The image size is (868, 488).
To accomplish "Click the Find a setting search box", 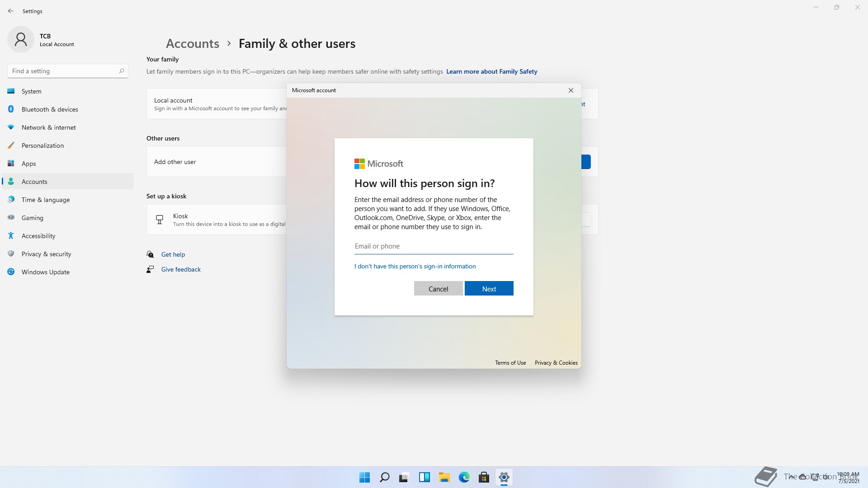I will click(68, 71).
